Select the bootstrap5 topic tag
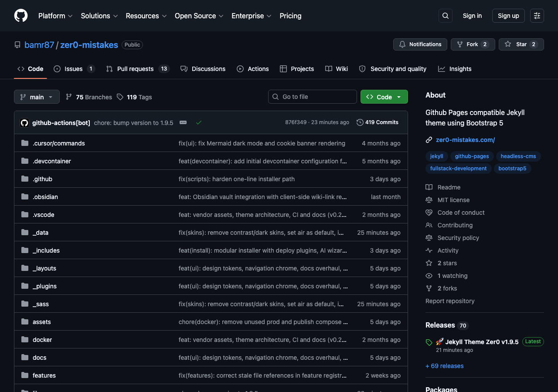The image size is (558, 392). pyautogui.click(x=512, y=169)
